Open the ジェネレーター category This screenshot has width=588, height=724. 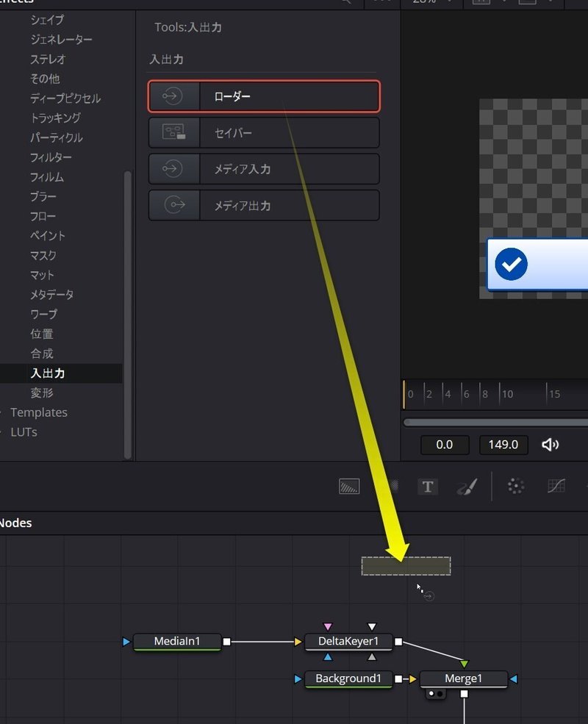(61, 40)
